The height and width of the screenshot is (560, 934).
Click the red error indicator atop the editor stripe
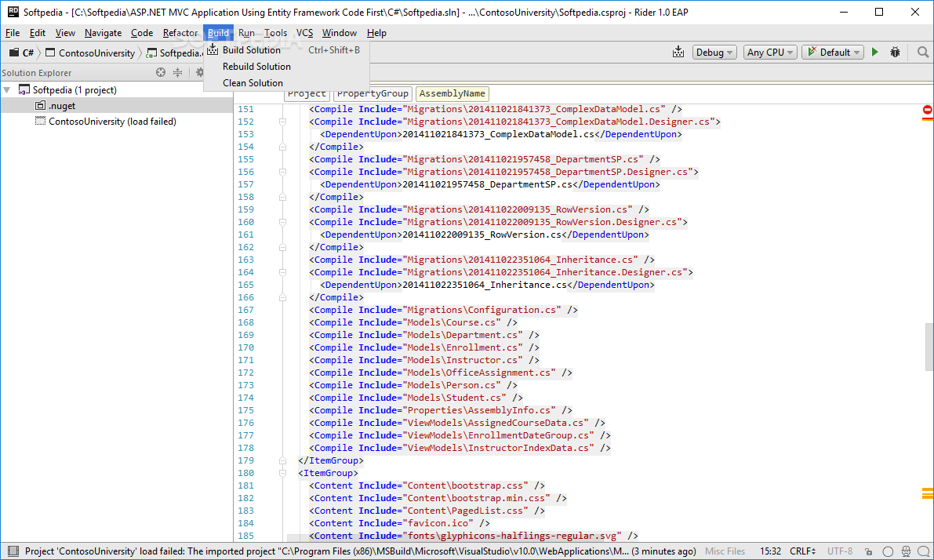click(928, 110)
